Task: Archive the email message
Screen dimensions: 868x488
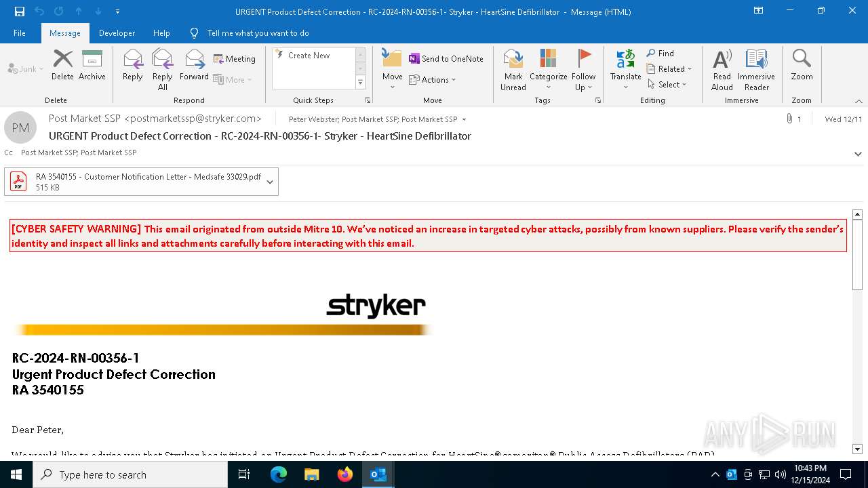Action: click(92, 65)
